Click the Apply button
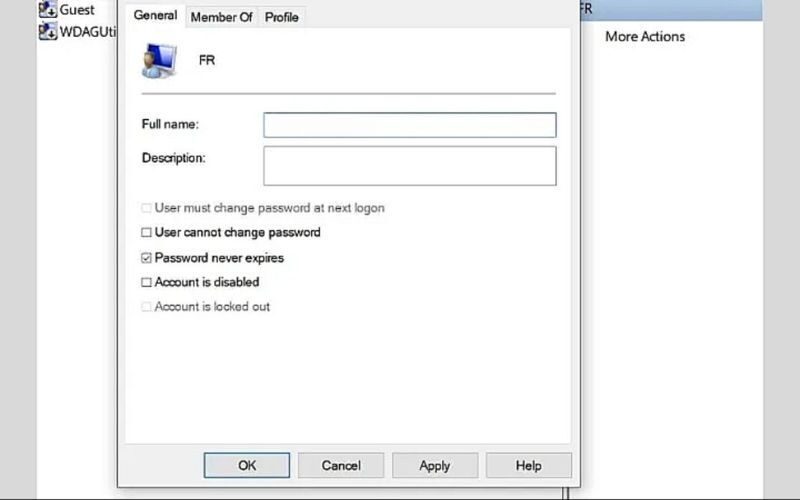Image resolution: width=800 pixels, height=500 pixels. pos(435,465)
